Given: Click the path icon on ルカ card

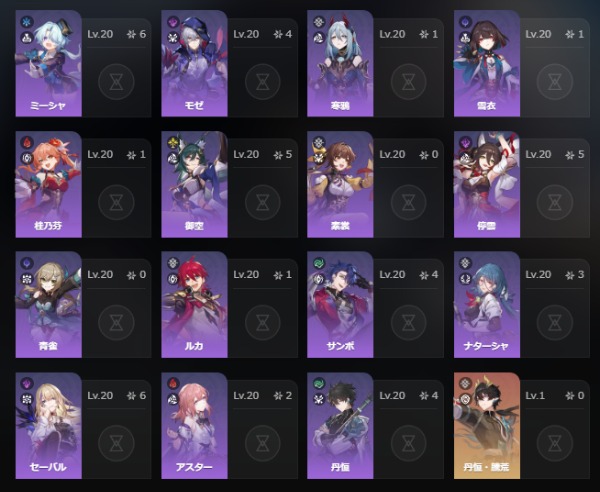Looking at the screenshot, I should pyautogui.click(x=173, y=279).
